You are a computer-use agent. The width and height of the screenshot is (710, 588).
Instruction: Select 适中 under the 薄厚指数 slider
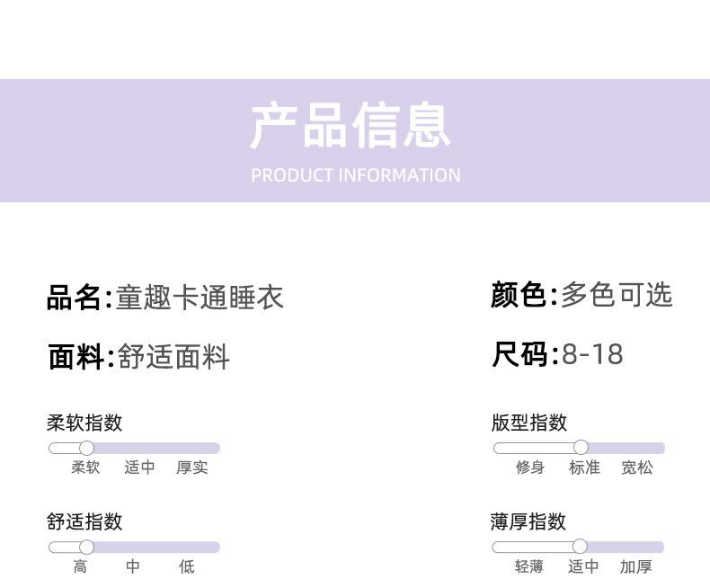point(583,566)
